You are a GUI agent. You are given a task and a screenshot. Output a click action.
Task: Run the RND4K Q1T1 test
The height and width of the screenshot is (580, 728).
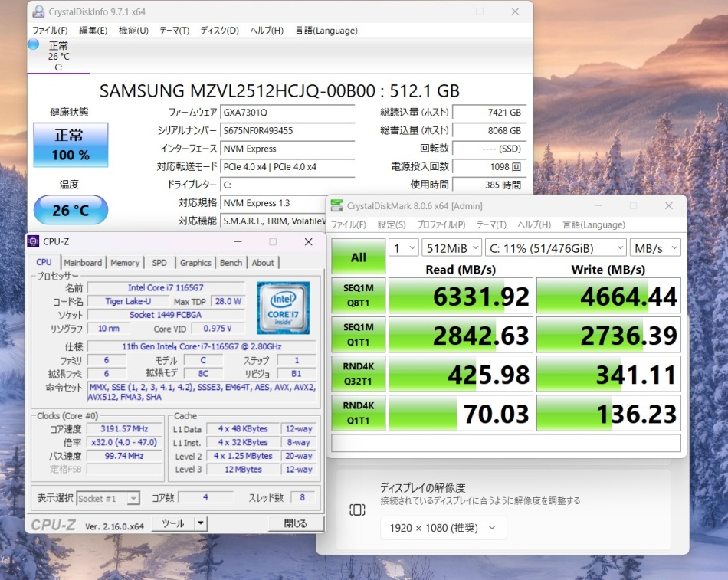tap(359, 413)
